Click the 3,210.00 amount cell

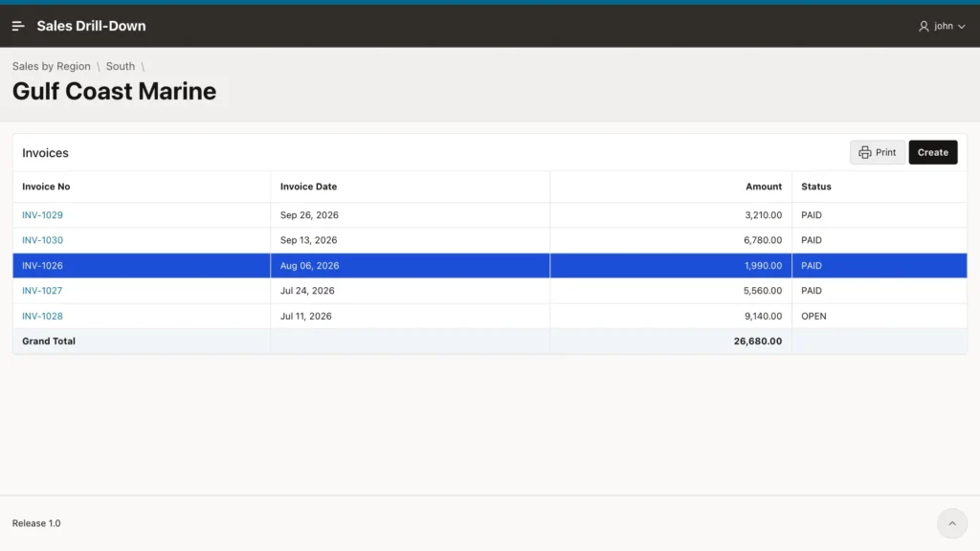click(671, 215)
